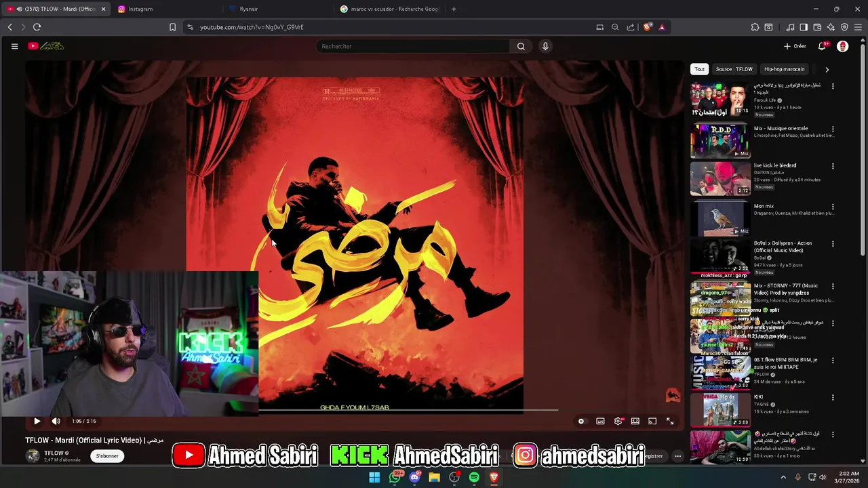Open Spotify from the taskbar
Viewport: 868px width, 488px height.
pyautogui.click(x=474, y=477)
